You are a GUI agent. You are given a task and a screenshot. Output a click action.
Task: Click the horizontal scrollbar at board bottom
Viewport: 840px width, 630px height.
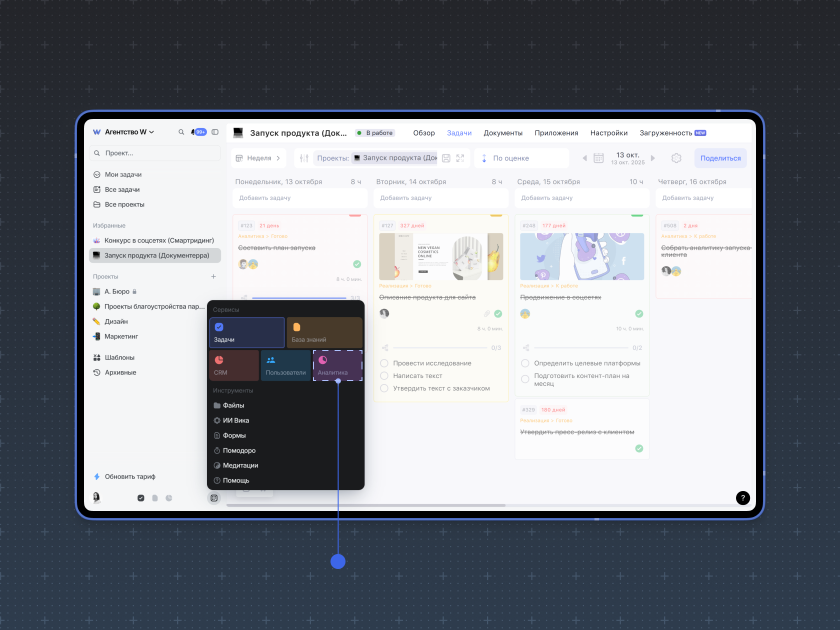(366, 505)
